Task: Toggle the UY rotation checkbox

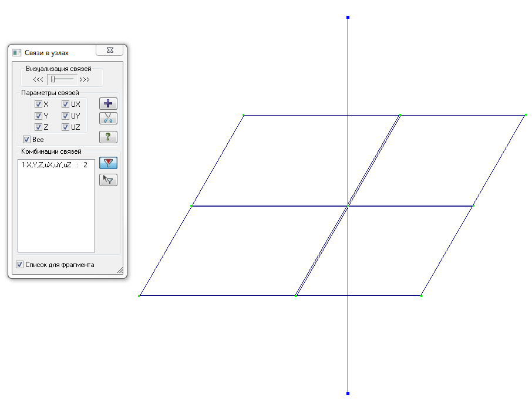Action: (x=66, y=116)
